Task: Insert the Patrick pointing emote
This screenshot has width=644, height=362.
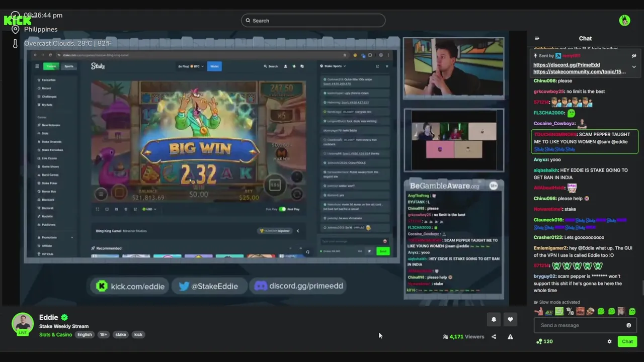Action: [x=539, y=312]
